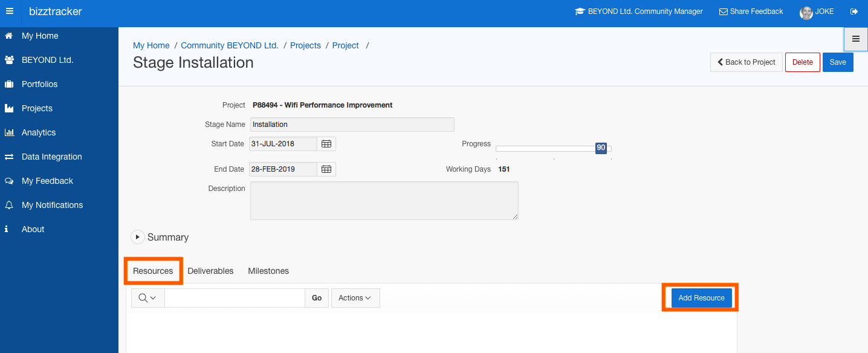Click the Stage Name input field
The height and width of the screenshot is (353, 868).
pos(352,125)
